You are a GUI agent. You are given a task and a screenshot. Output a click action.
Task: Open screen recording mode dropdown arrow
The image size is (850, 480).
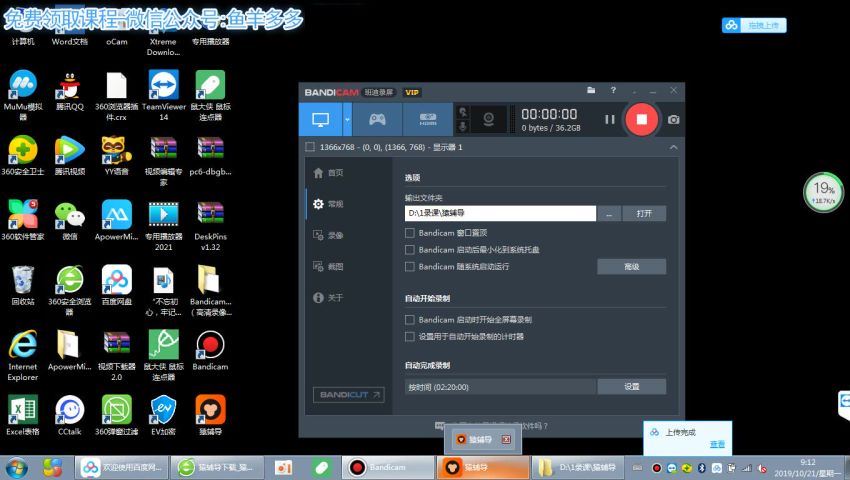347,119
